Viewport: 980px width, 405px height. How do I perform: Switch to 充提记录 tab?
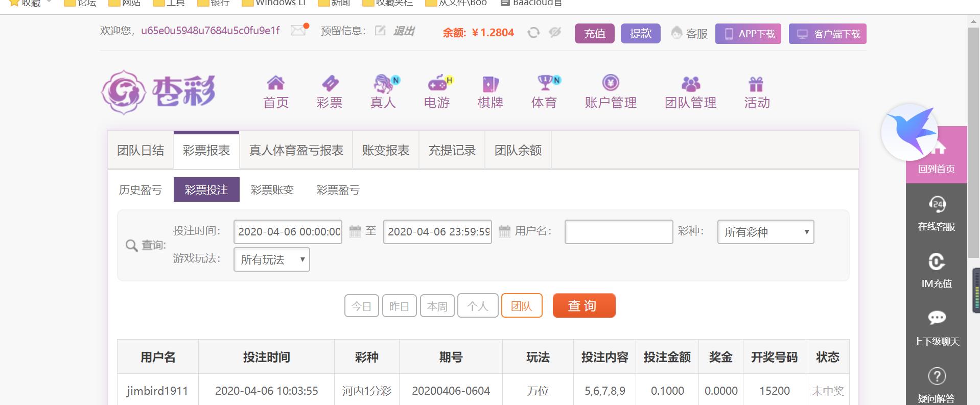point(452,150)
